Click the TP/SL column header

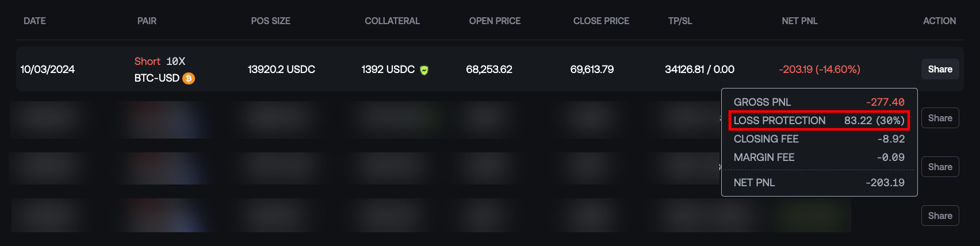click(x=680, y=21)
